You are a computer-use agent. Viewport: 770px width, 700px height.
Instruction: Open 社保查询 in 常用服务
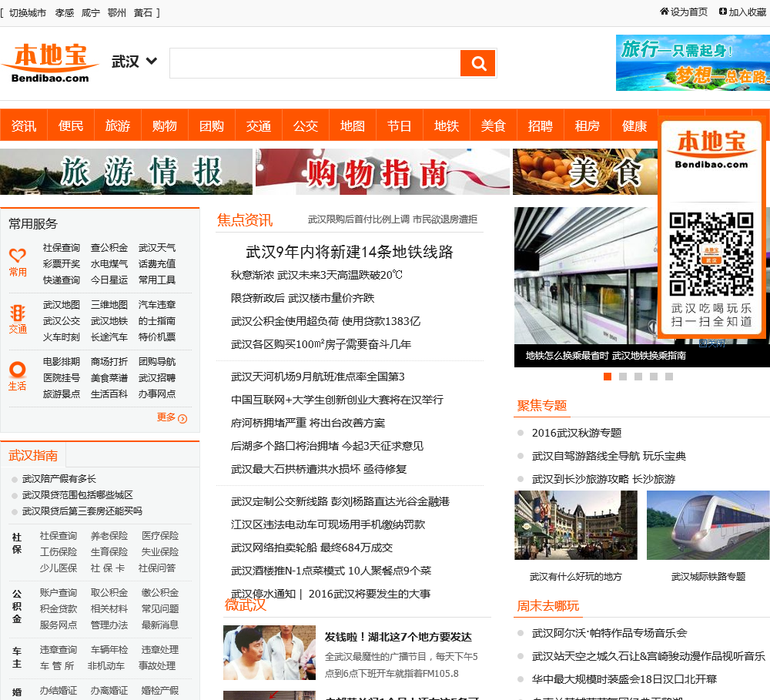click(x=62, y=247)
